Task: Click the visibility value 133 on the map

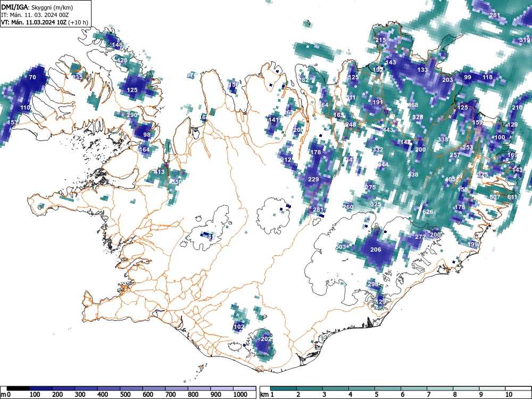Action: coord(422,70)
